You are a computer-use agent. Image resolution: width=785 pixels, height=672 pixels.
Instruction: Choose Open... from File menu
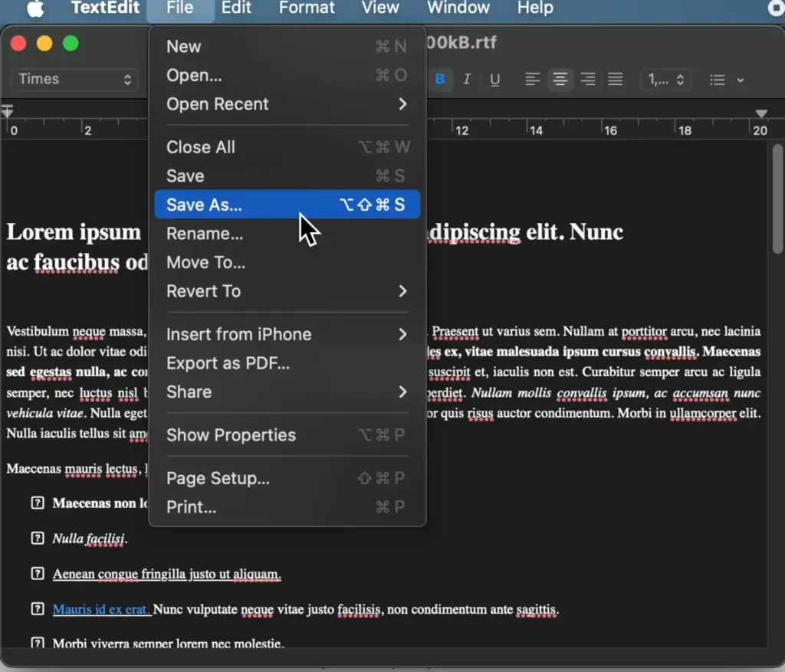287,76
